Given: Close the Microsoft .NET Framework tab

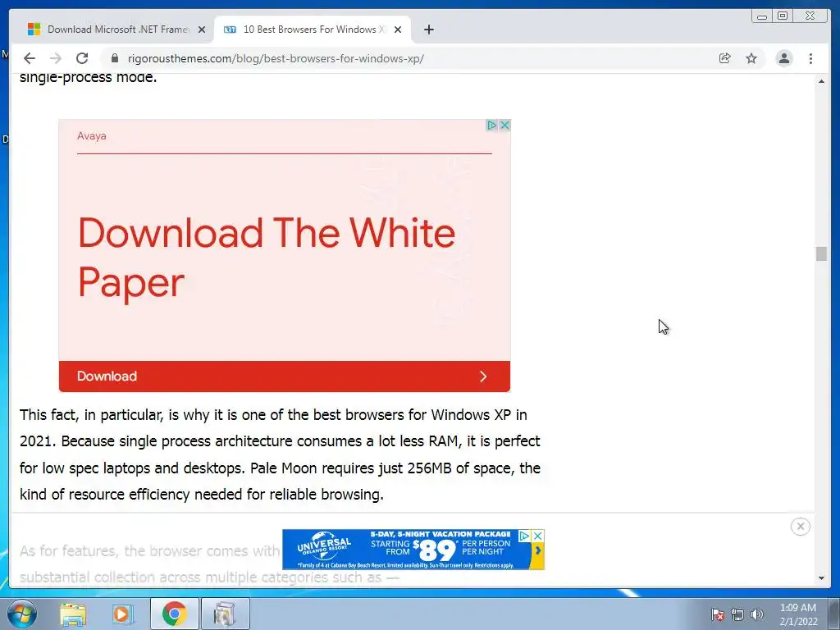Looking at the screenshot, I should 202,30.
